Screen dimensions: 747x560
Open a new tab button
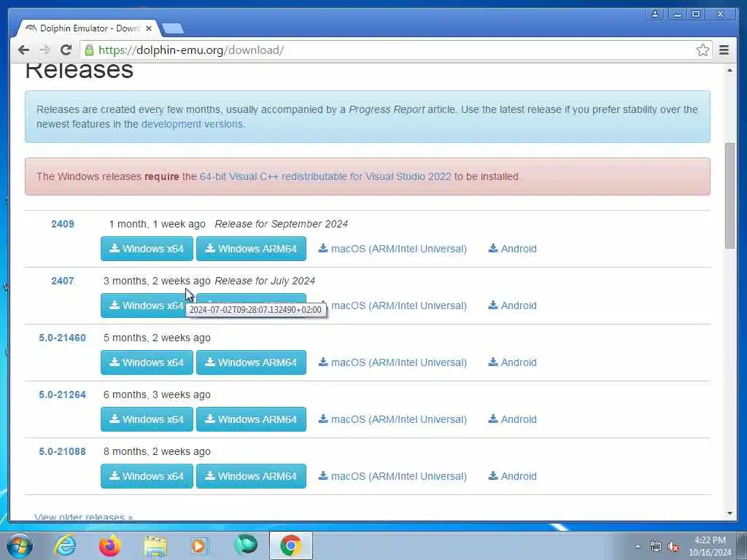pos(172,28)
